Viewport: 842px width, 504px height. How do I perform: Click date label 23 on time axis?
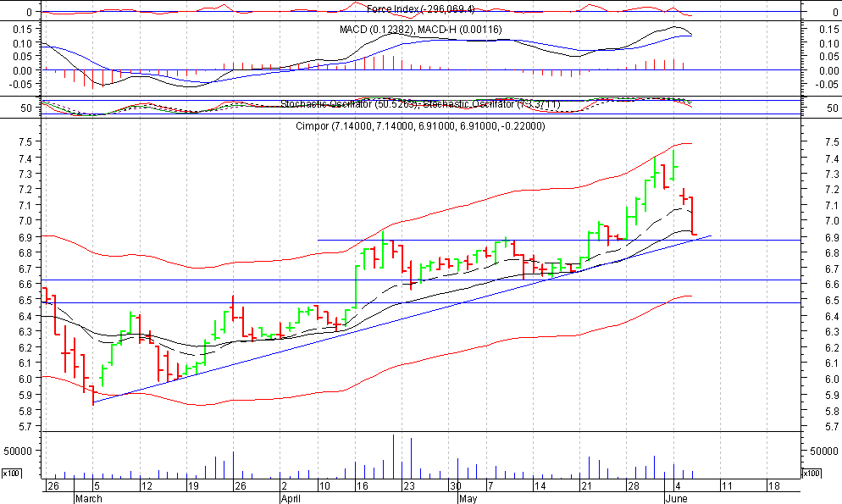[409, 485]
